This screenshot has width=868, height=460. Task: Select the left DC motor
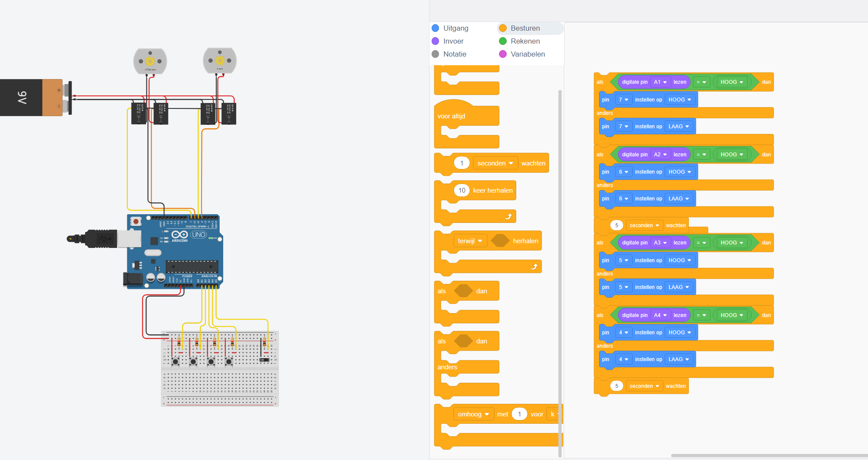coord(150,61)
